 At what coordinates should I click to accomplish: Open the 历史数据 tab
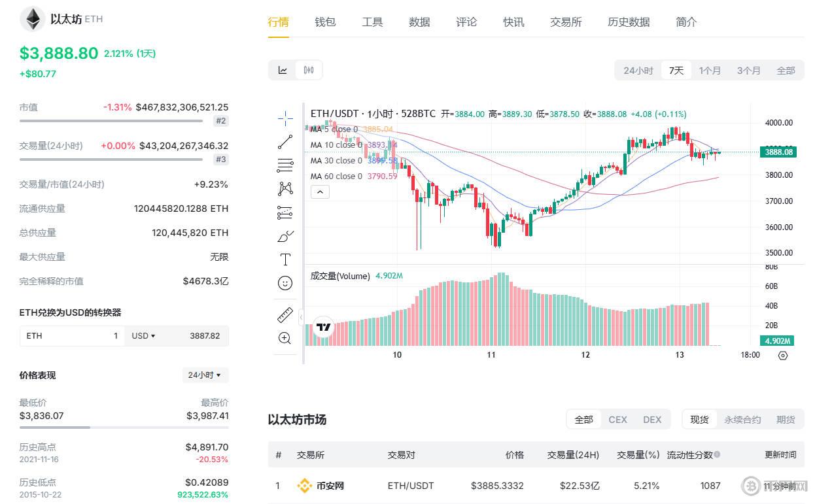(x=629, y=22)
